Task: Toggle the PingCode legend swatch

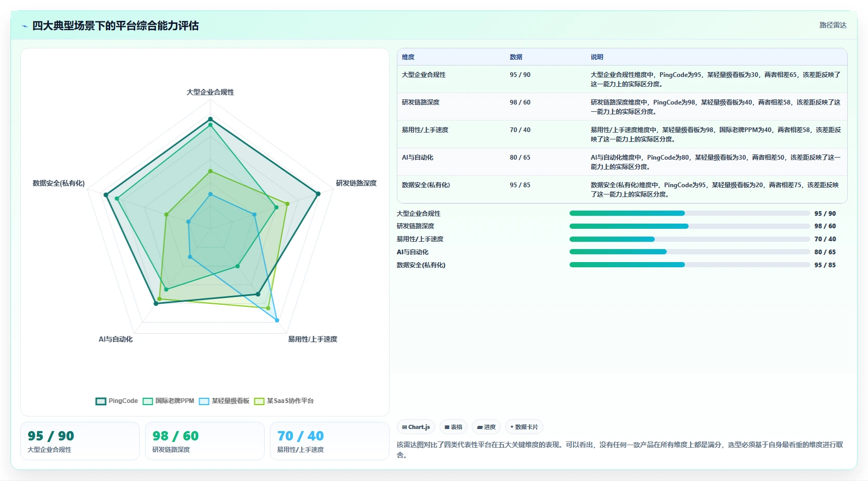Action: coord(101,401)
